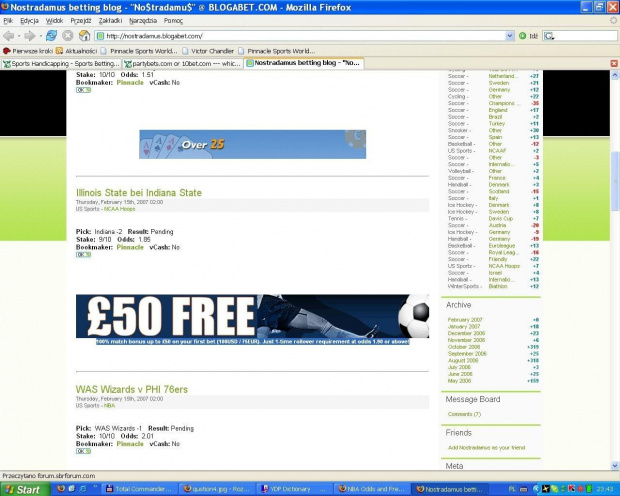
Task: Open the Forward button history arrow
Action: tap(40, 36)
